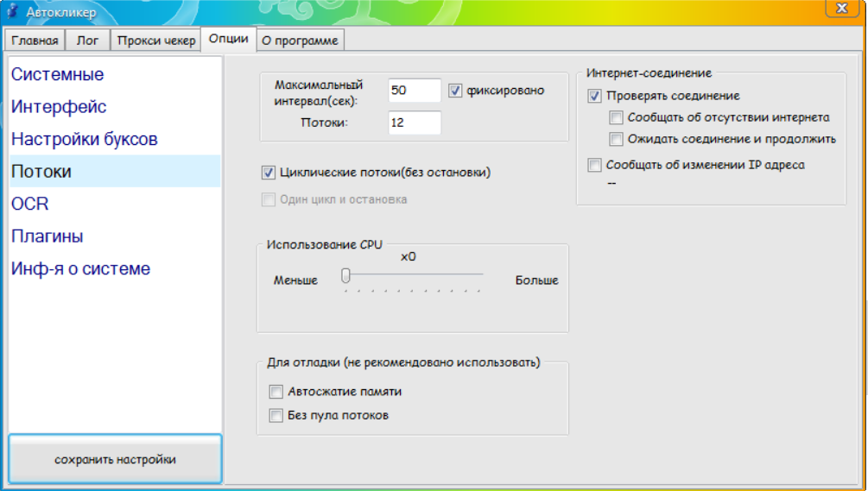Image resolution: width=868 pixels, height=491 pixels.
Task: Click the Автокликер app icon in title bar
Action: coord(12,10)
